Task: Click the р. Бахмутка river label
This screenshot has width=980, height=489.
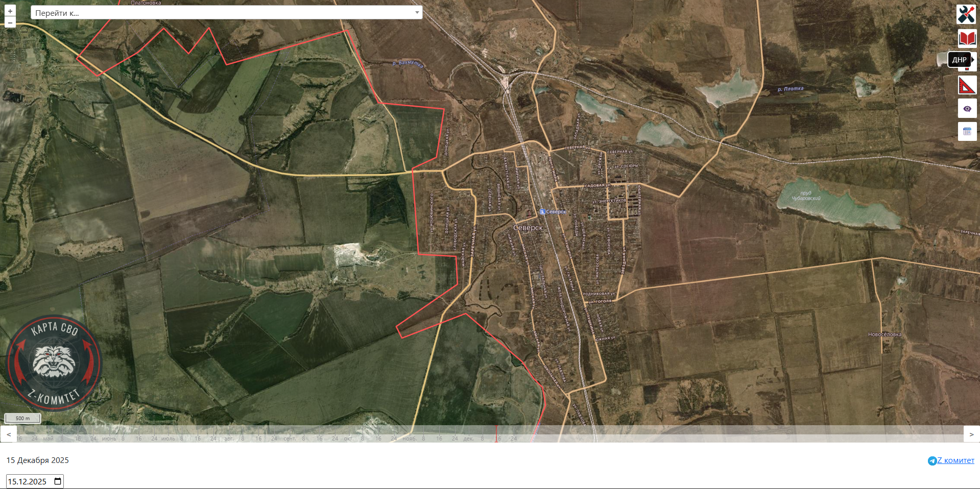Action: 408,64
